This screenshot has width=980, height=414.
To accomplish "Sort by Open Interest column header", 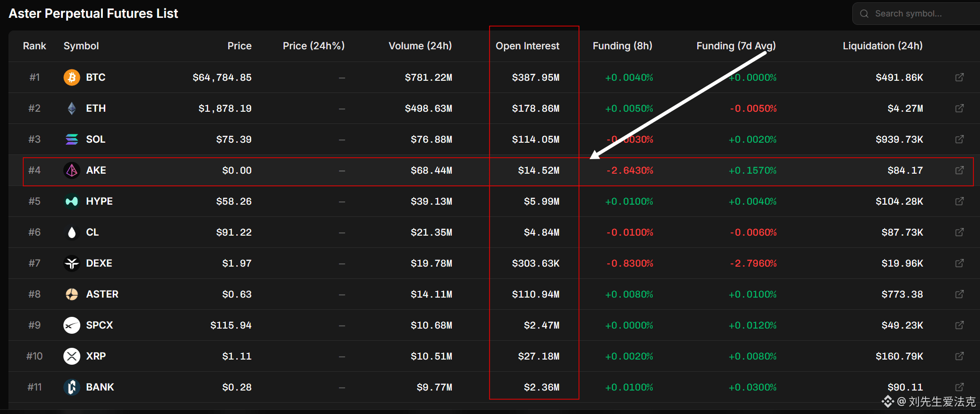I will [x=527, y=46].
